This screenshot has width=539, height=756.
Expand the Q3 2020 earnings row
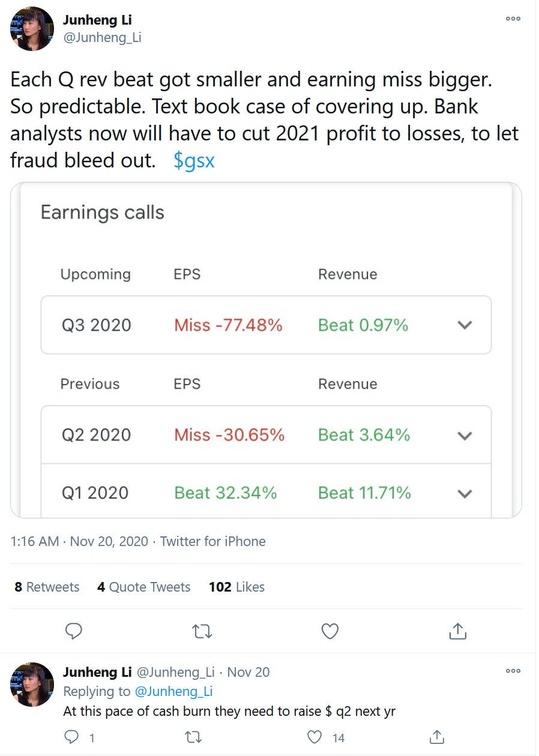coord(465,325)
